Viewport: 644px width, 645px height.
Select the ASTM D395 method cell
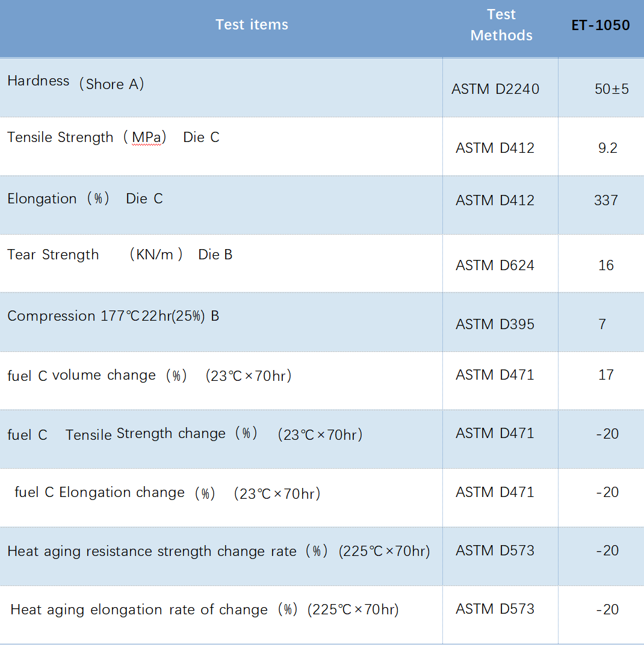coord(495,324)
